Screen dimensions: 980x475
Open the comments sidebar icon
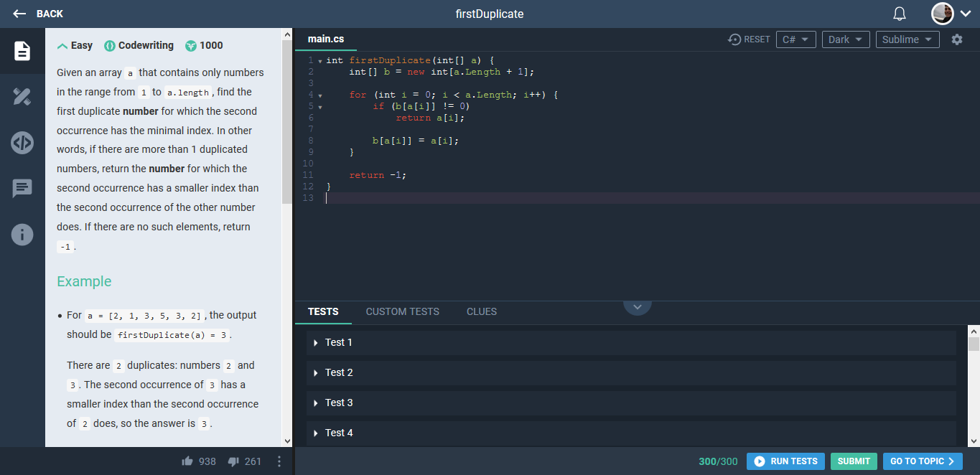[x=22, y=189]
